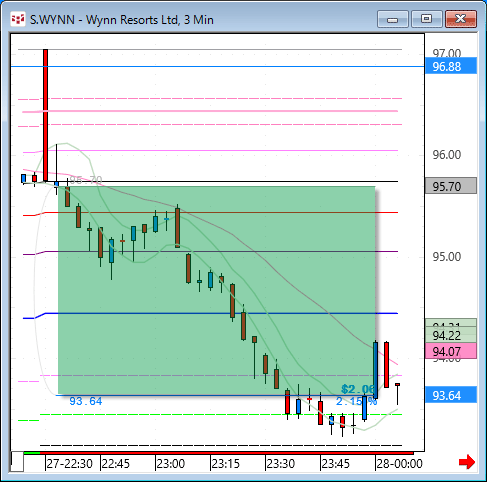
Task: Maximize the S.WYNN chart window
Action: point(426,19)
